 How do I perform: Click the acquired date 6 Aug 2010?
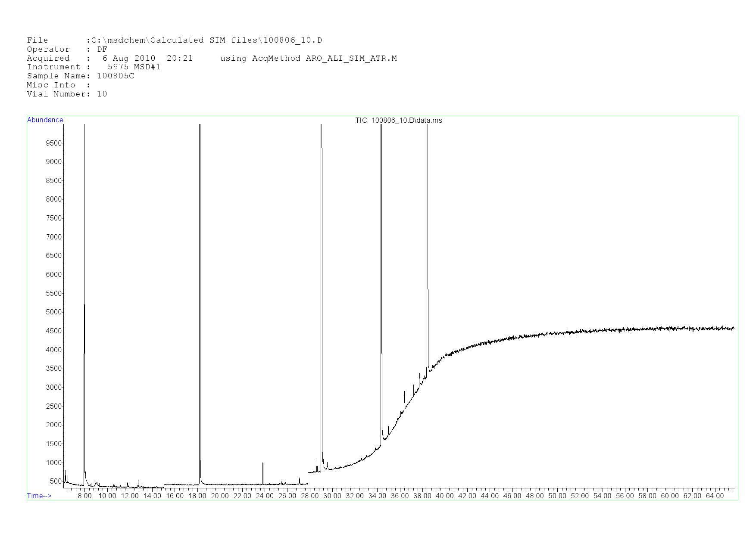coord(128,58)
